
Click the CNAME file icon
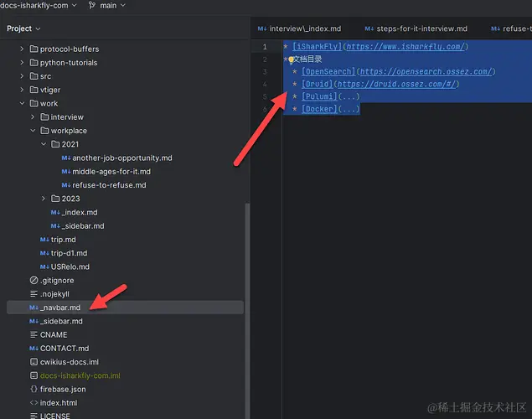34,335
